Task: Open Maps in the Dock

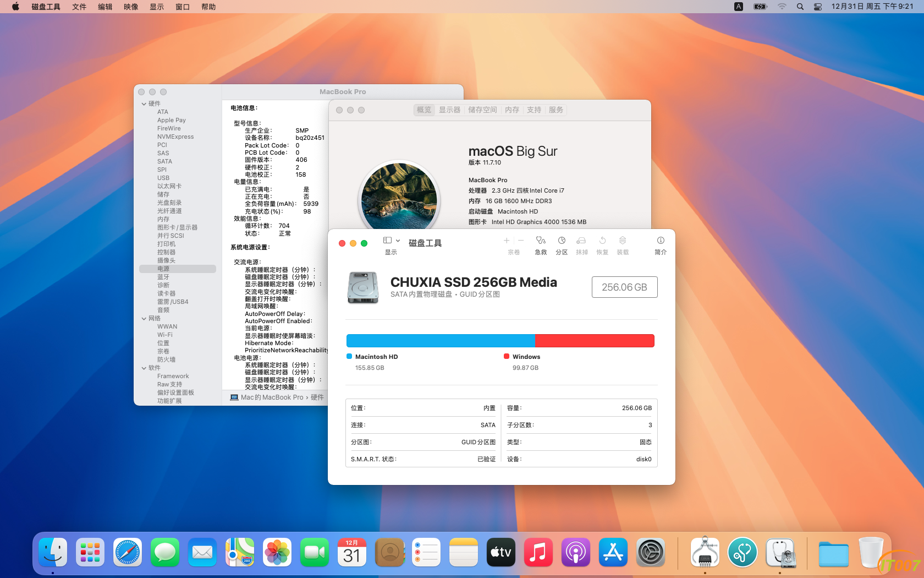Action: pos(240,552)
